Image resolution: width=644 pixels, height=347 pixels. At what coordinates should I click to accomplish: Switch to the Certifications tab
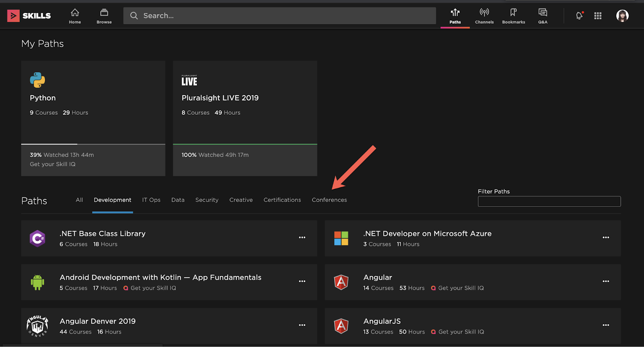pyautogui.click(x=282, y=200)
